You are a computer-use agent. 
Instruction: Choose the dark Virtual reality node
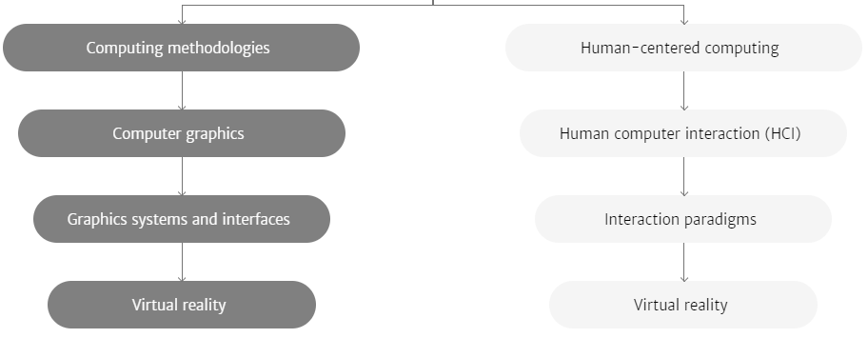[182, 305]
